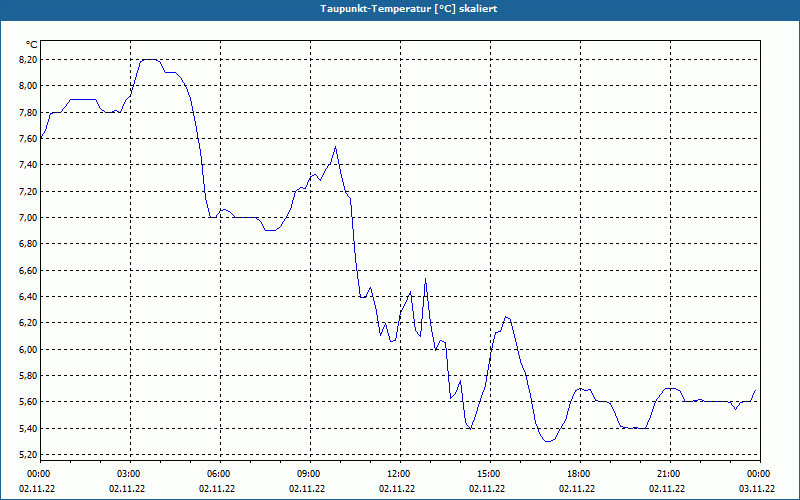Select the 5,20 y-axis value
This screenshot has width=800, height=500.
pos(27,455)
